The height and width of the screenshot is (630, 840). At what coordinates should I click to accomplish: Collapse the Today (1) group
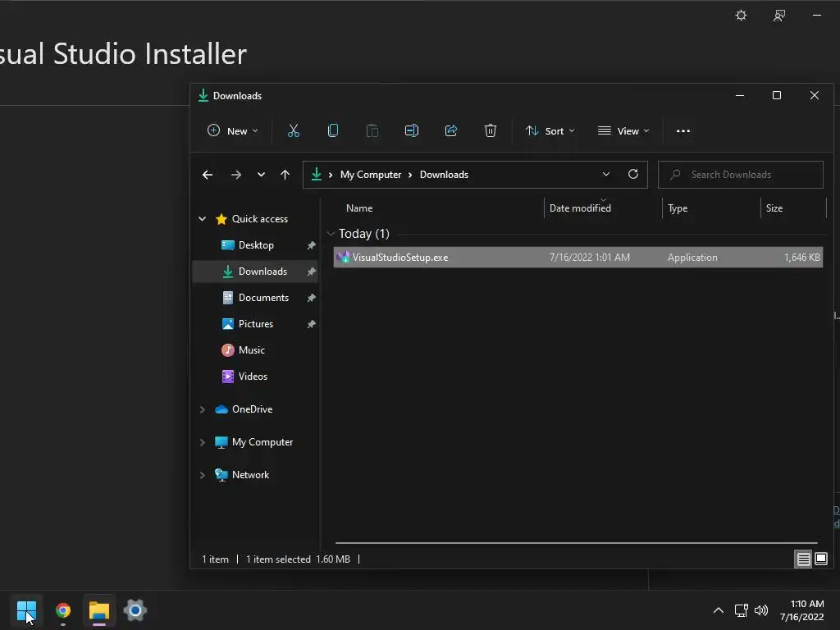(331, 234)
